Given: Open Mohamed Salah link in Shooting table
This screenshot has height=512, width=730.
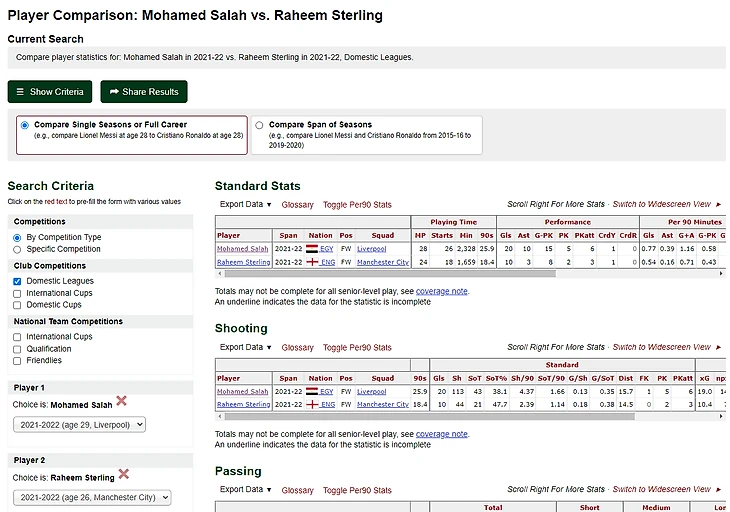Looking at the screenshot, I should coord(243,391).
